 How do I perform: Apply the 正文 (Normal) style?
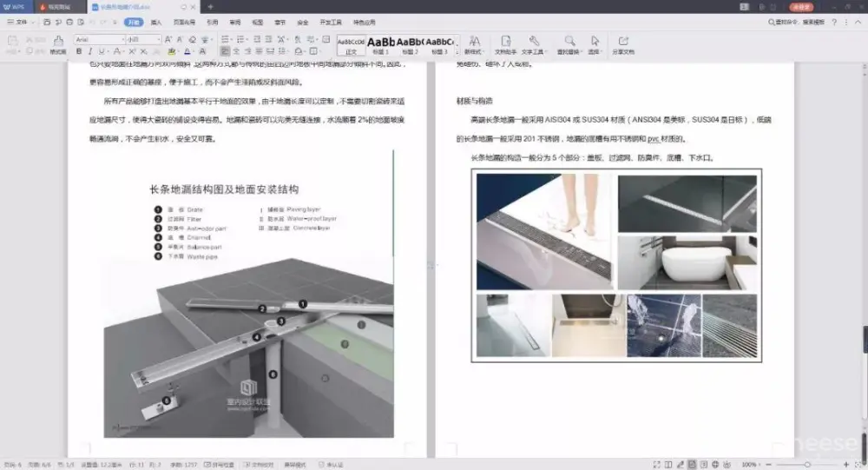pyautogui.click(x=351, y=45)
